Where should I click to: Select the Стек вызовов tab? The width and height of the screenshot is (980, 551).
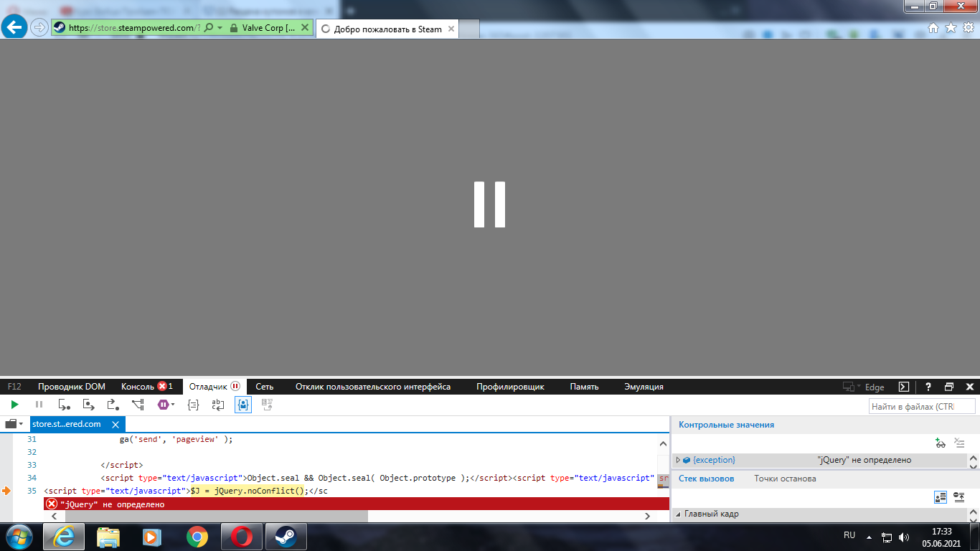point(707,479)
